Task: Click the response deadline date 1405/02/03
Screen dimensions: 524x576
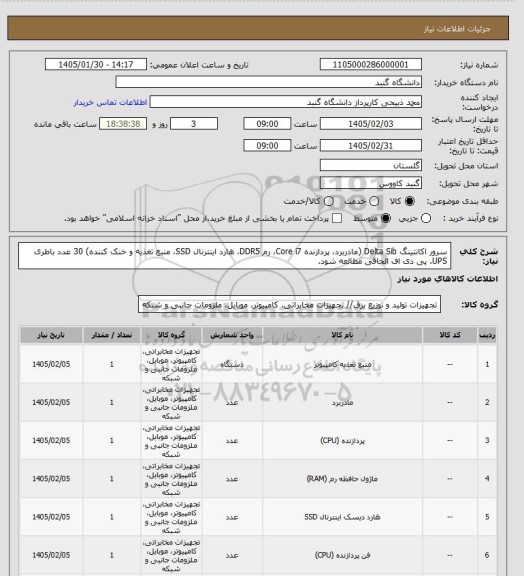Action: (370, 124)
